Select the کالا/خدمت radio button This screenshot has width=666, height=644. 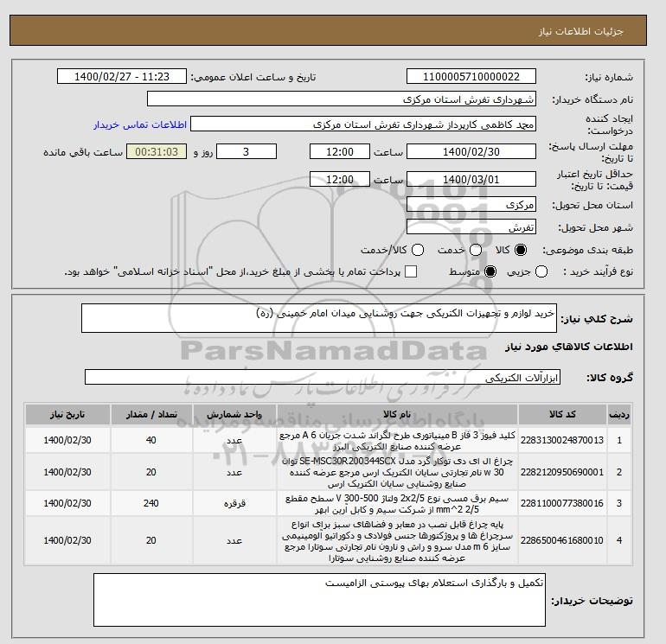coord(418,250)
